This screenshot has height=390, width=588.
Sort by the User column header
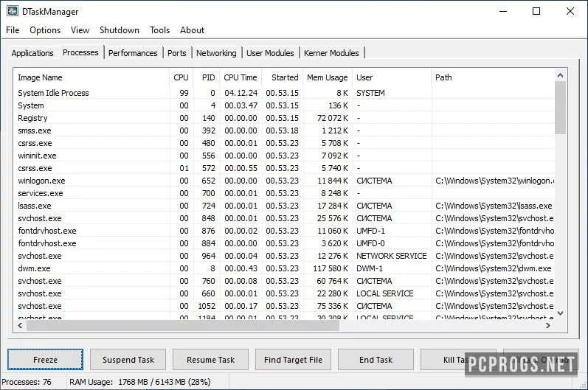point(392,77)
